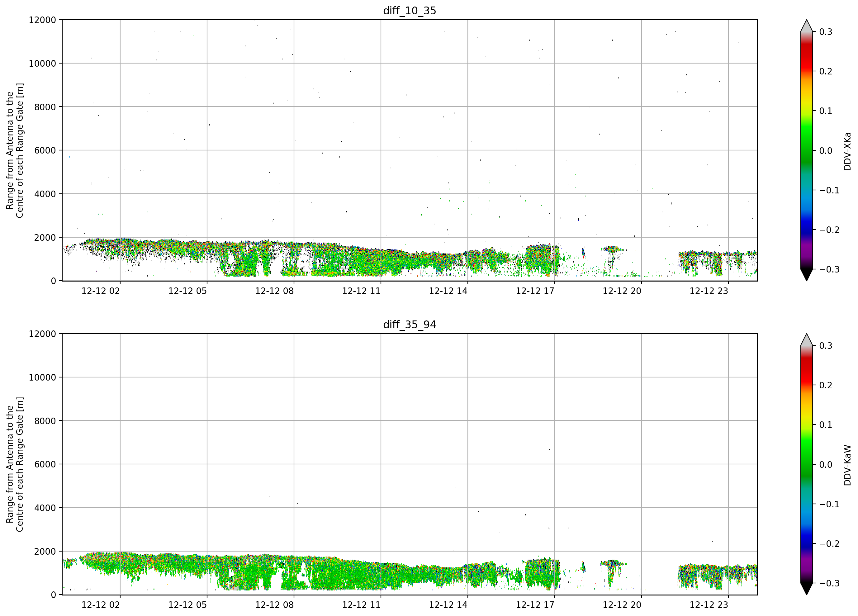This screenshot has height=616, width=858.
Task: Select the "12-12 08" tick under diff_10_35
Action: (x=274, y=291)
